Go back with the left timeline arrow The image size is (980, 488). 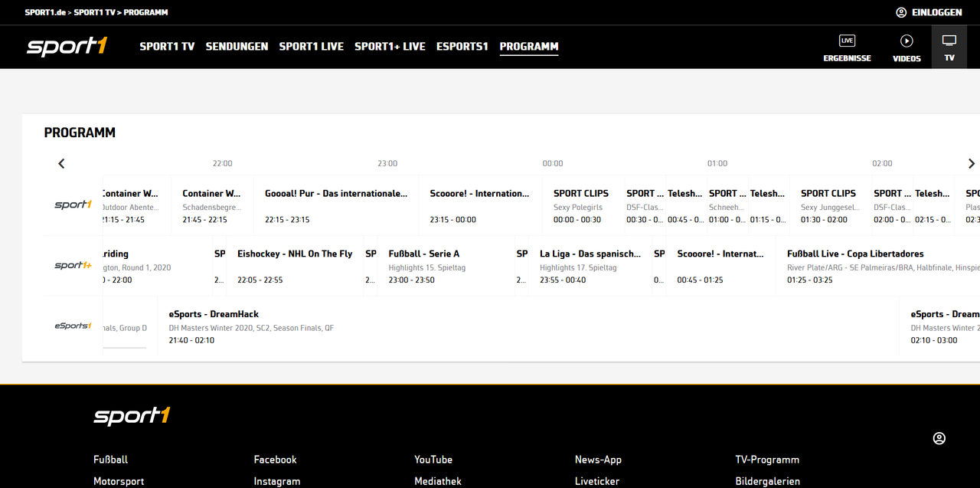62,163
